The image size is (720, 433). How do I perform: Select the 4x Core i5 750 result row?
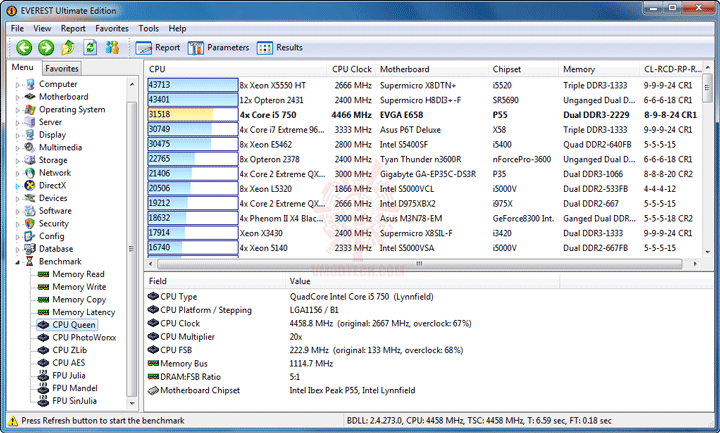pos(424,115)
